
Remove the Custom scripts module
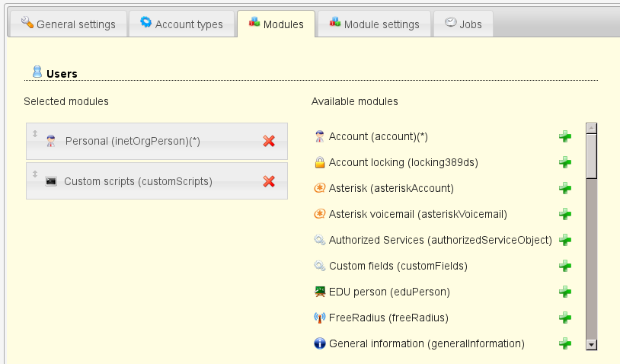(269, 181)
